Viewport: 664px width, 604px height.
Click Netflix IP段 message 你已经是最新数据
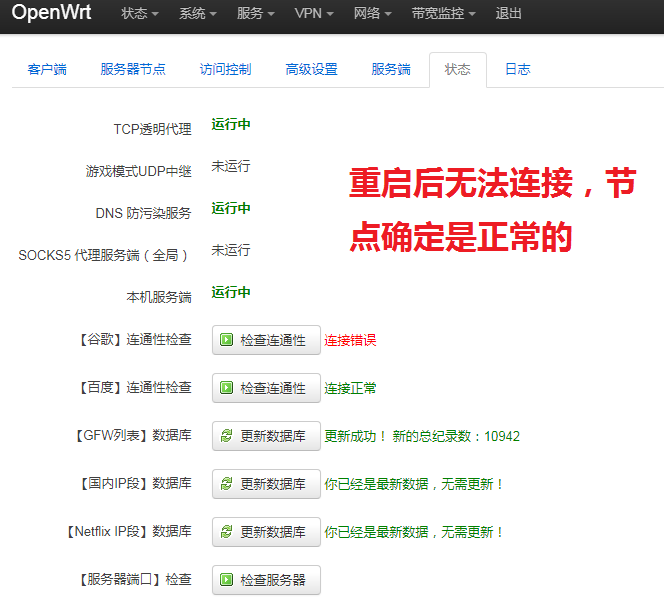coord(414,532)
